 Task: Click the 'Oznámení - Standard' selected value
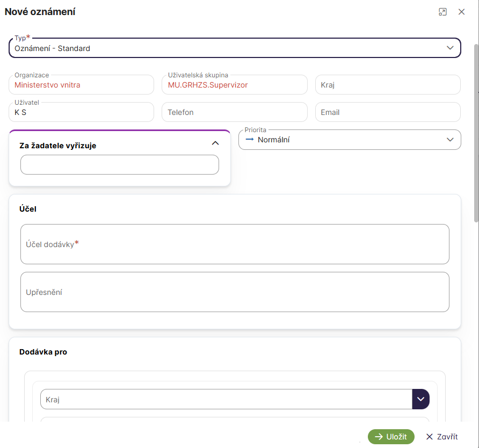coord(53,48)
